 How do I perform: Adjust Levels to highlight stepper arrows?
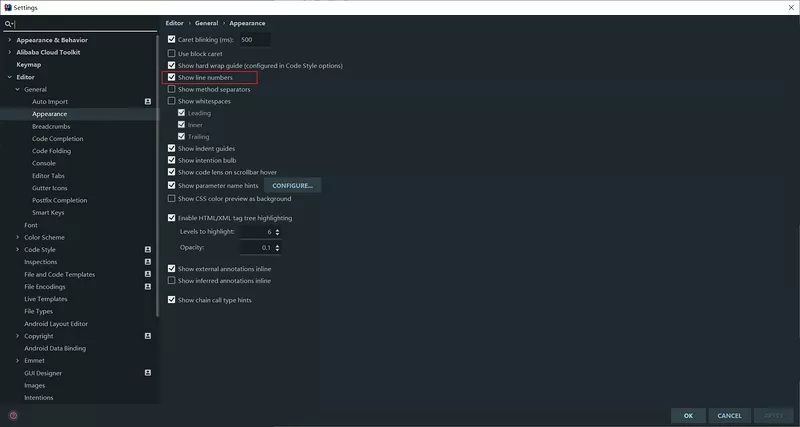tap(277, 232)
